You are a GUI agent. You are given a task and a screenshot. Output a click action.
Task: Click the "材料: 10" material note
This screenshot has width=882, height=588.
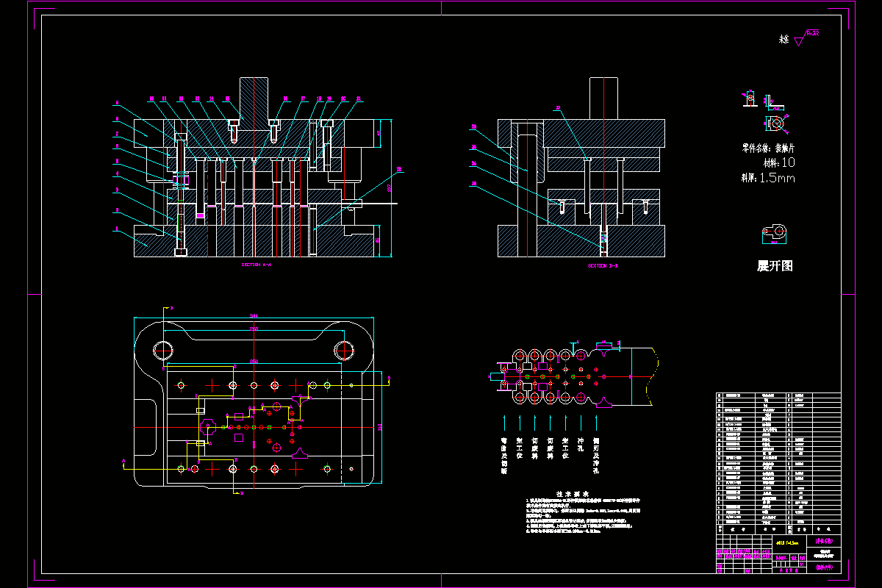tap(779, 162)
